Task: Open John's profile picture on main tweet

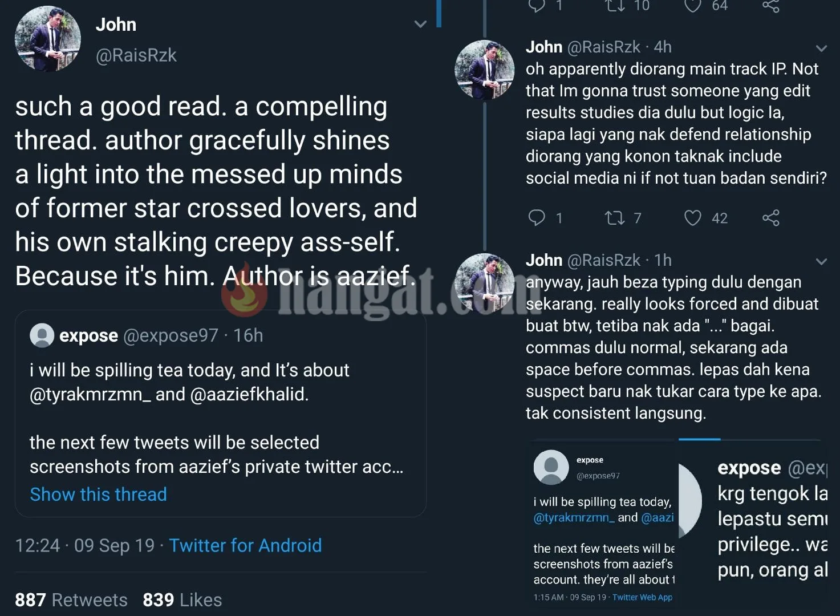Action: 47,39
